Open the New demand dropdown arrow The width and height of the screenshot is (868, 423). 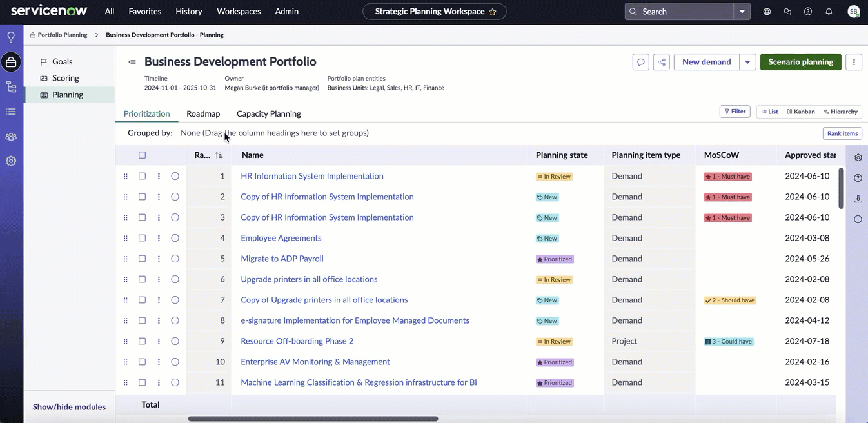(747, 62)
